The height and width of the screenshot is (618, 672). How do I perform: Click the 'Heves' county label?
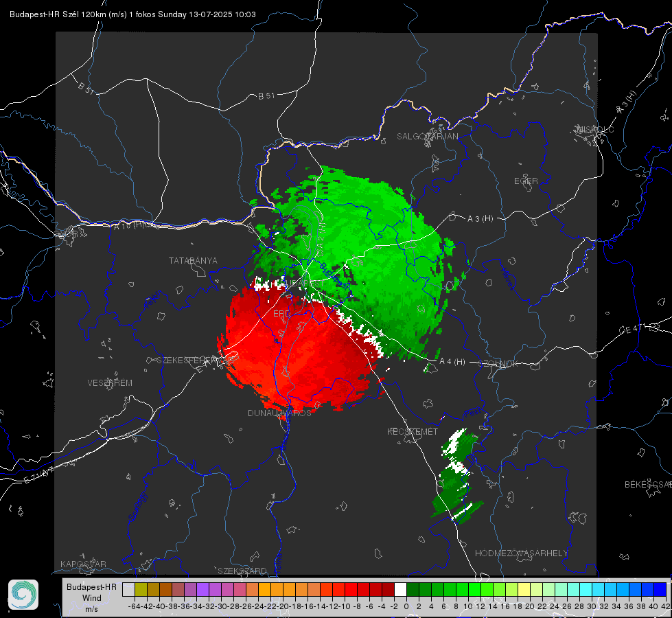click(507, 279)
